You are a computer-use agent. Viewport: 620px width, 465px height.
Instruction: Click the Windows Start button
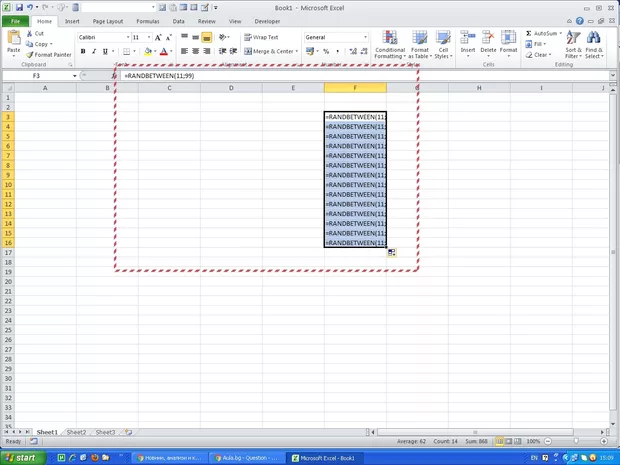(x=21, y=458)
